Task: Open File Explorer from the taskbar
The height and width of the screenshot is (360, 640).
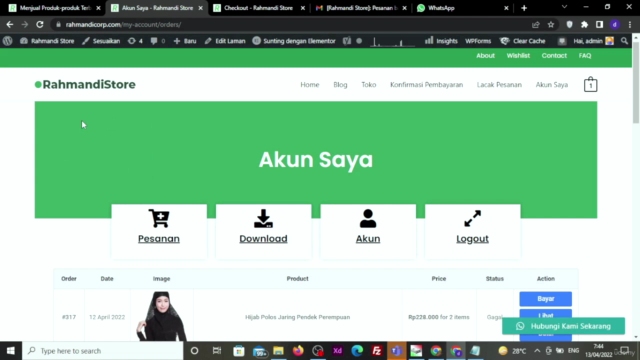Action: [x=278, y=351]
